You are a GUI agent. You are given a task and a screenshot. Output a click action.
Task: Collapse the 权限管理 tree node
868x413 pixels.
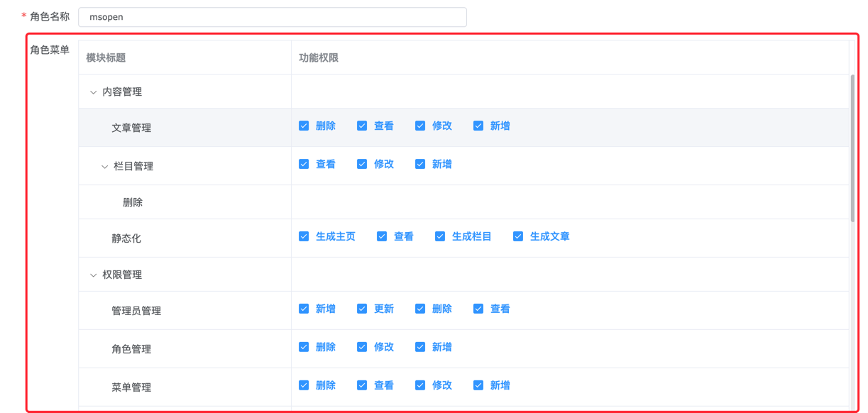pos(93,275)
